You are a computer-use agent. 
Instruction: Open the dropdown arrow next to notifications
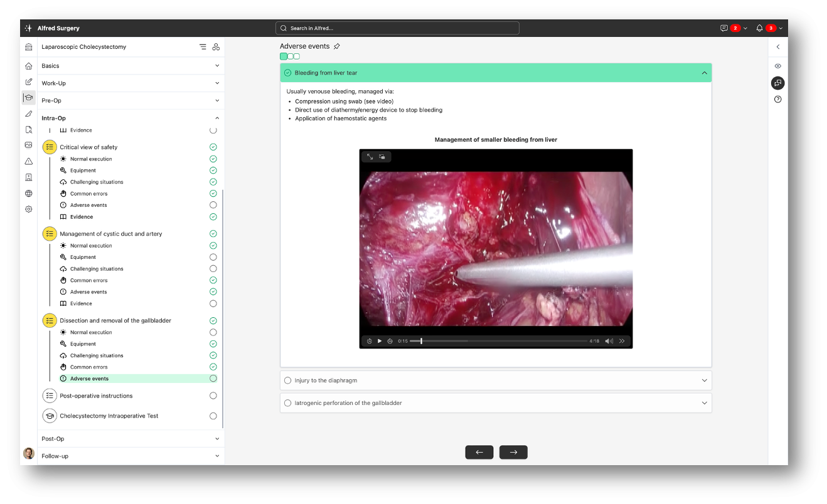[x=781, y=28]
